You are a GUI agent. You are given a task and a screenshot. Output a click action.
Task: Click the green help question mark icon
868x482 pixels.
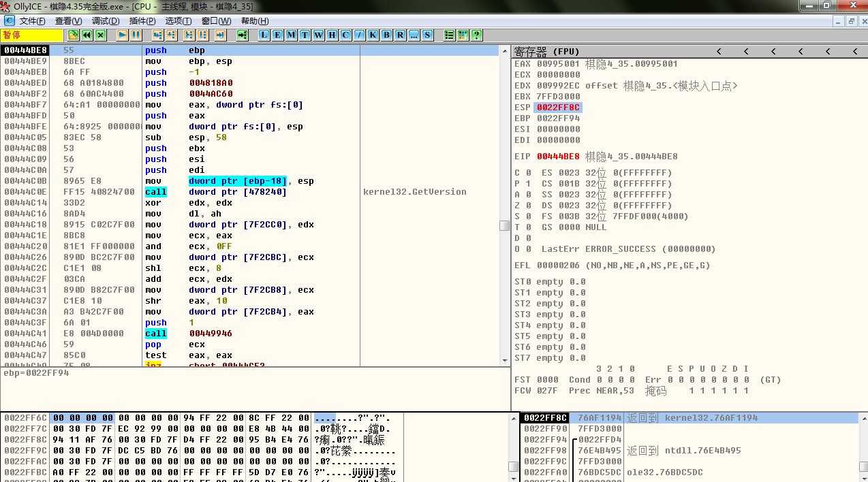click(x=476, y=35)
